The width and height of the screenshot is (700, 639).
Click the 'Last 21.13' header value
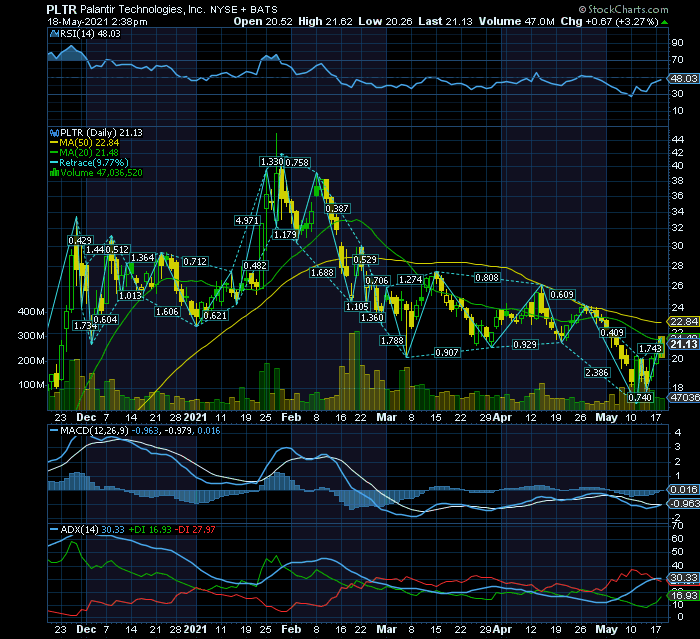pyautogui.click(x=445, y=21)
